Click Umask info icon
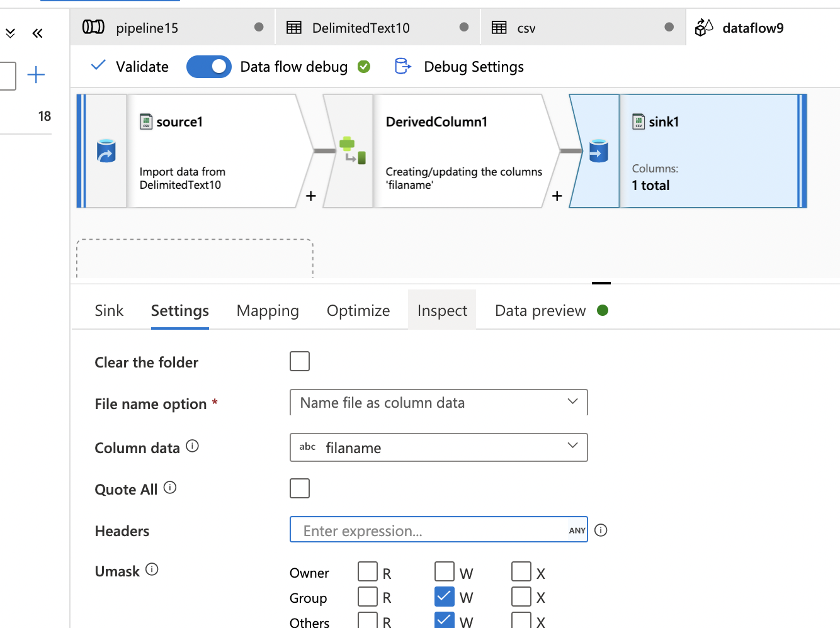 (152, 569)
